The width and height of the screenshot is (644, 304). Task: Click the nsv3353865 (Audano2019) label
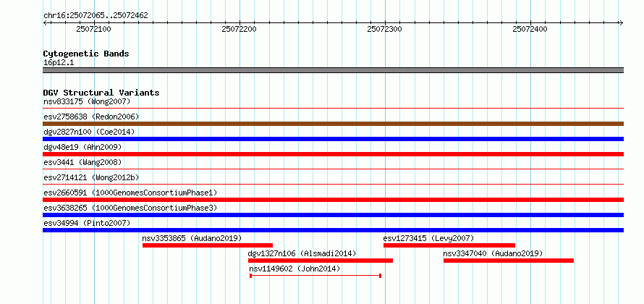pos(192,238)
